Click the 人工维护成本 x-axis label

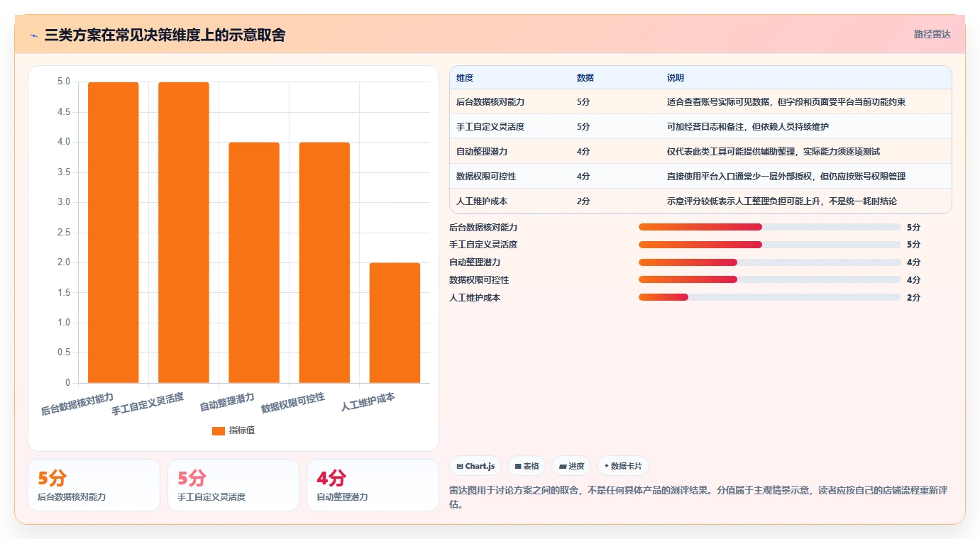368,402
